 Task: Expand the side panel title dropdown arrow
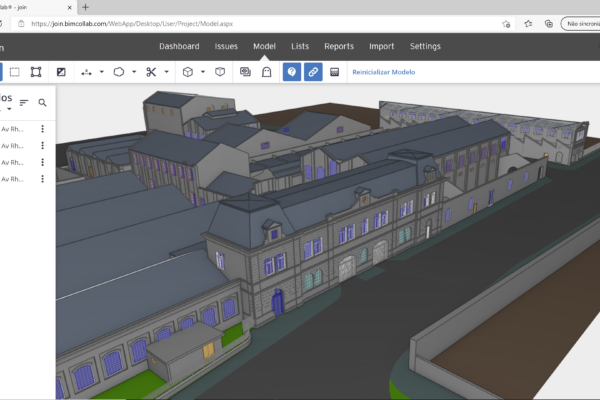point(9,109)
